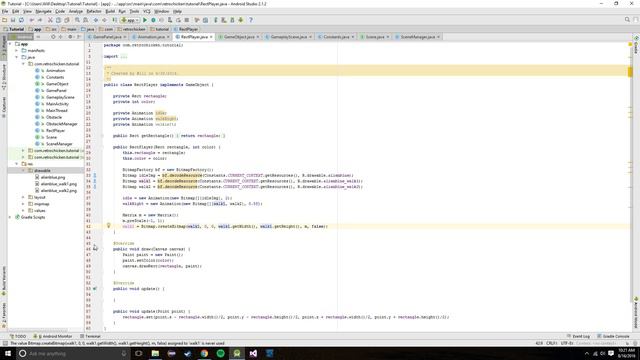Click the Make Project icon

point(115,20)
